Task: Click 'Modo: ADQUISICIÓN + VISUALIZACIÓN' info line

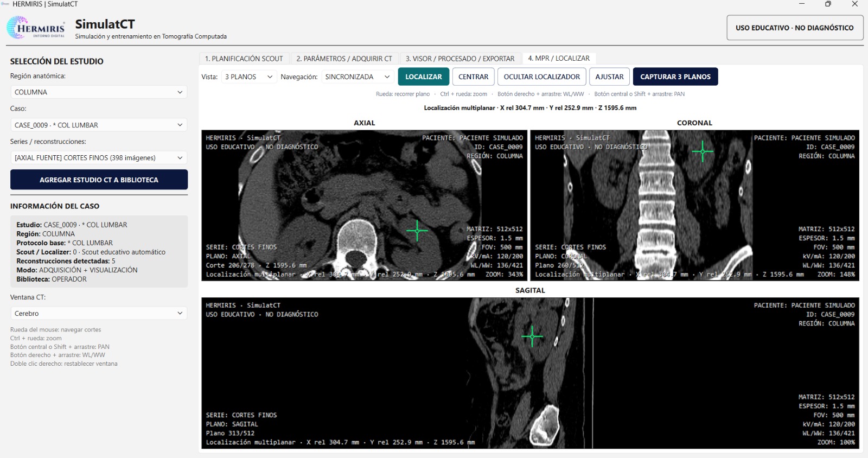Action: [77, 270]
